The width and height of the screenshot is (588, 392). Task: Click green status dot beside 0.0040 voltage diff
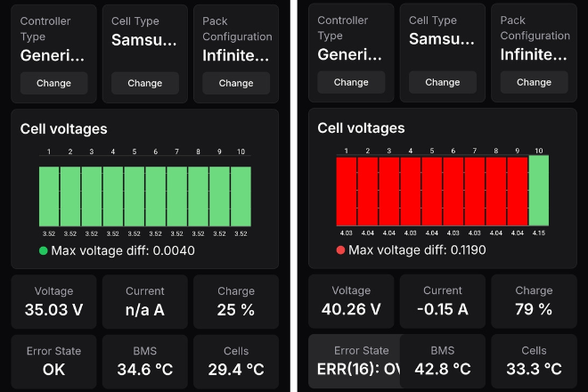coord(43,250)
